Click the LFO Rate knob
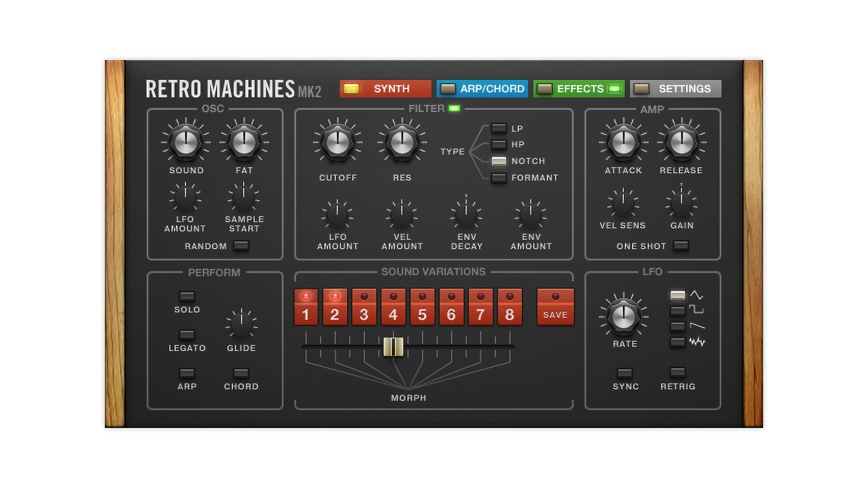Image resolution: width=868 pixels, height=488 pixels. [x=623, y=316]
